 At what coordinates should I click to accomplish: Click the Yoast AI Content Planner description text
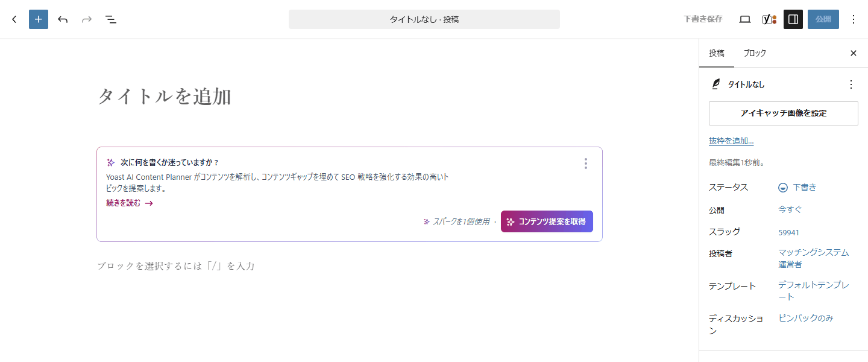(x=277, y=183)
